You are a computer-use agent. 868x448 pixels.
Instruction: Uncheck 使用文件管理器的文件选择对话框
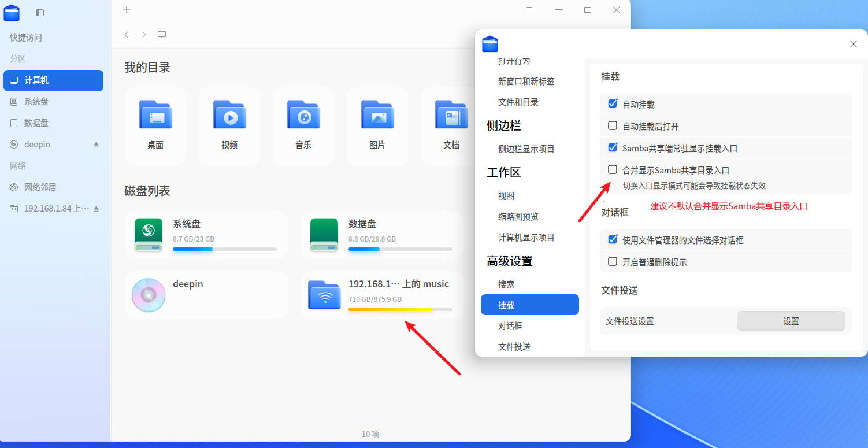(613, 239)
